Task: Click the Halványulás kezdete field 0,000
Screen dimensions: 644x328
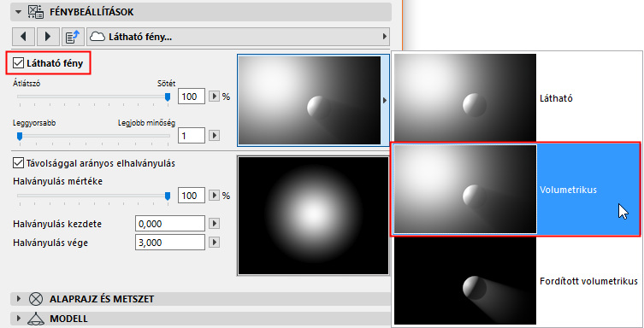Action: (170, 224)
